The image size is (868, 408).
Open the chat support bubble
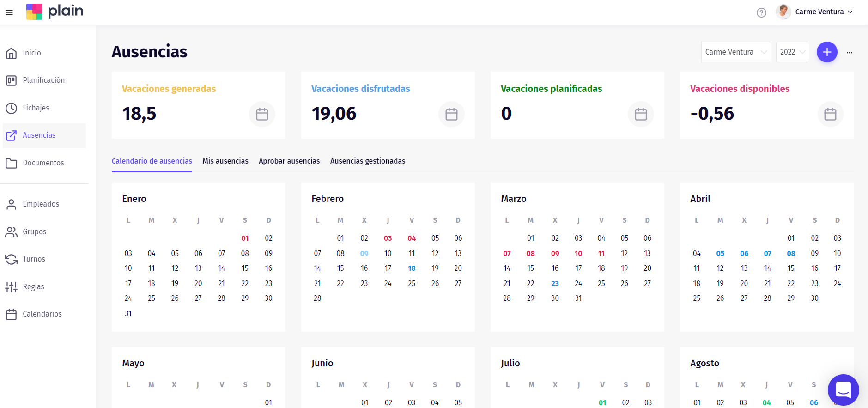pyautogui.click(x=843, y=390)
